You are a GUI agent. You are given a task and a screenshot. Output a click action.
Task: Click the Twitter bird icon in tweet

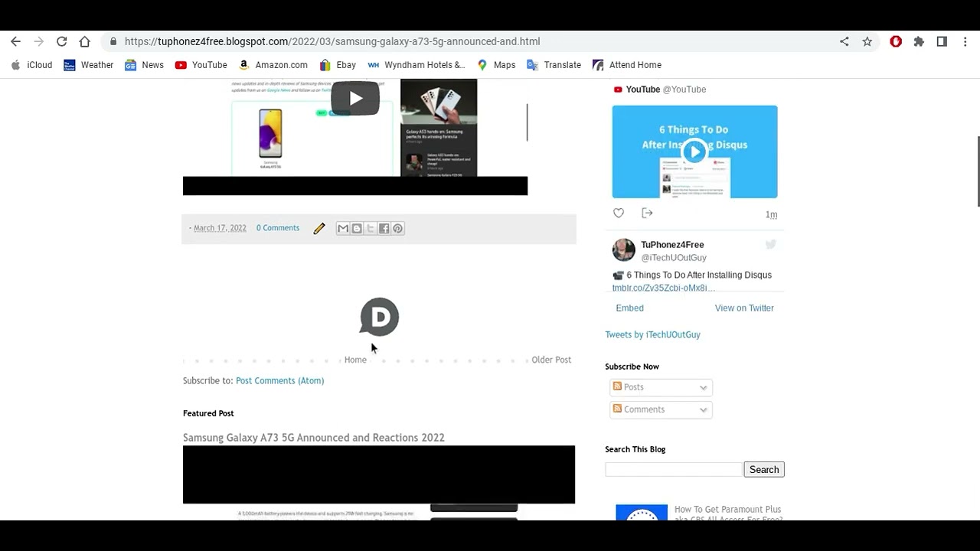(x=771, y=245)
